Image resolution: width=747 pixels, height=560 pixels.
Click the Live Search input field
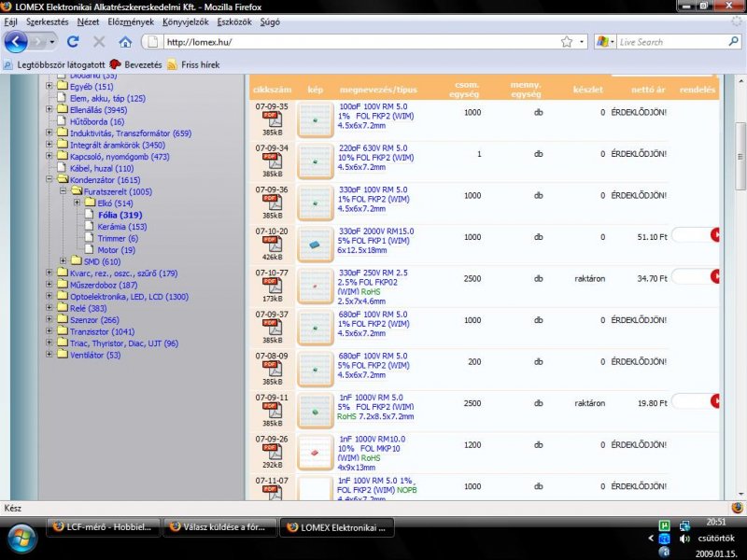click(672, 42)
